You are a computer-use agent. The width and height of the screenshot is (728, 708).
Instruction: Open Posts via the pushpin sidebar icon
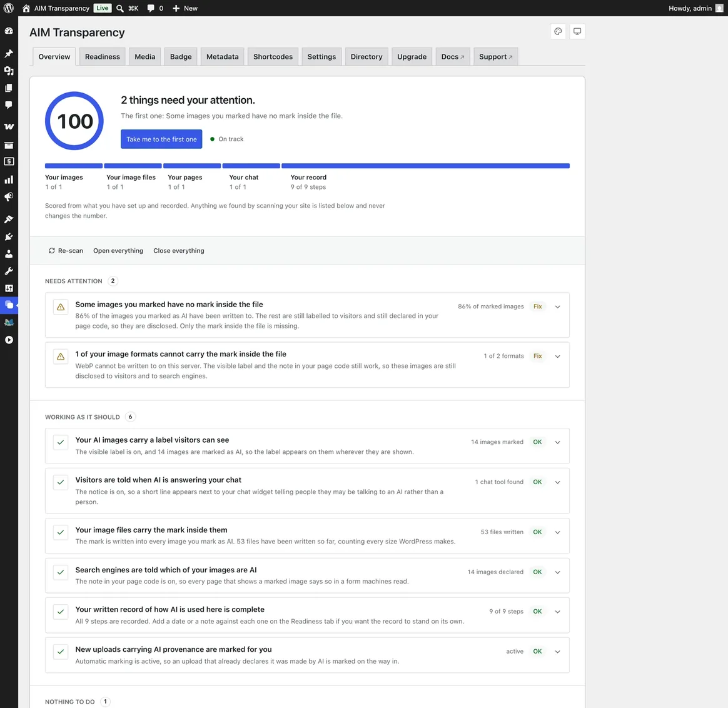(9, 53)
